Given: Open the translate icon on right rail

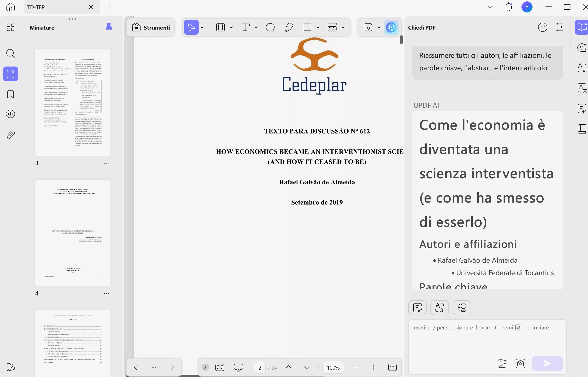Looking at the screenshot, I should coord(582,67).
